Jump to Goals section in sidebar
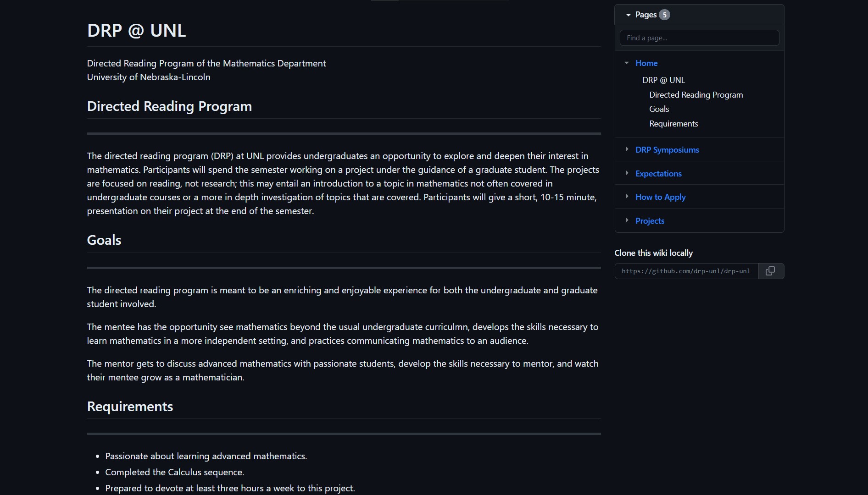This screenshot has width=868, height=495. coord(659,109)
